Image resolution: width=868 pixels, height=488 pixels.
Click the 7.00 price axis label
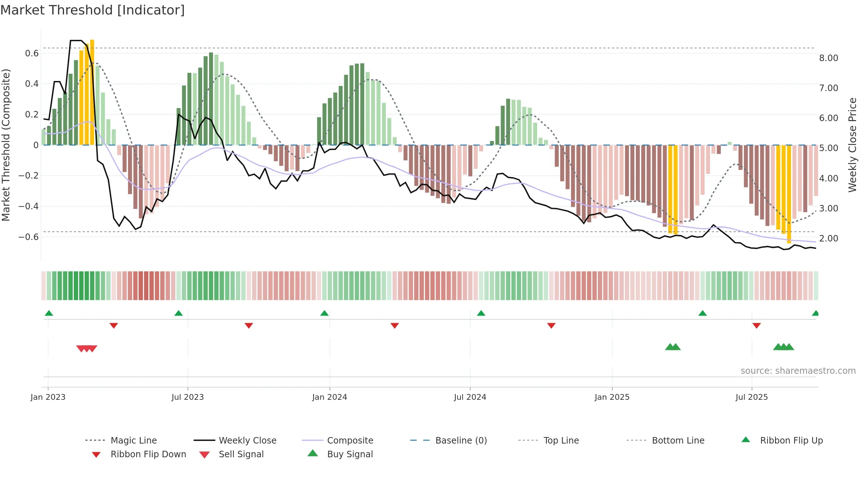pyautogui.click(x=829, y=88)
